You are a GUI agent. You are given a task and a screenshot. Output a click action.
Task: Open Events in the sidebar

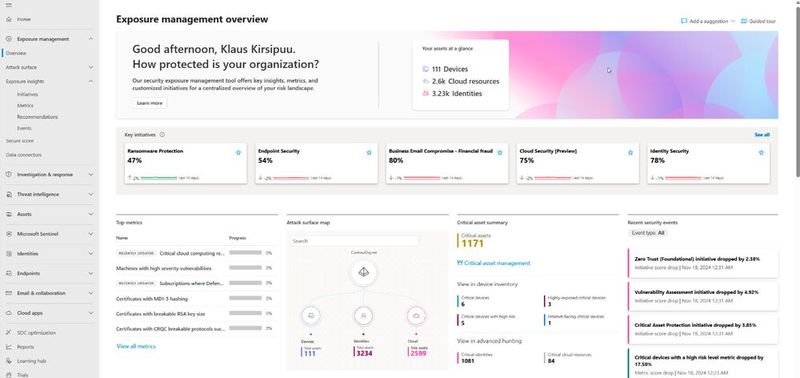tap(24, 128)
